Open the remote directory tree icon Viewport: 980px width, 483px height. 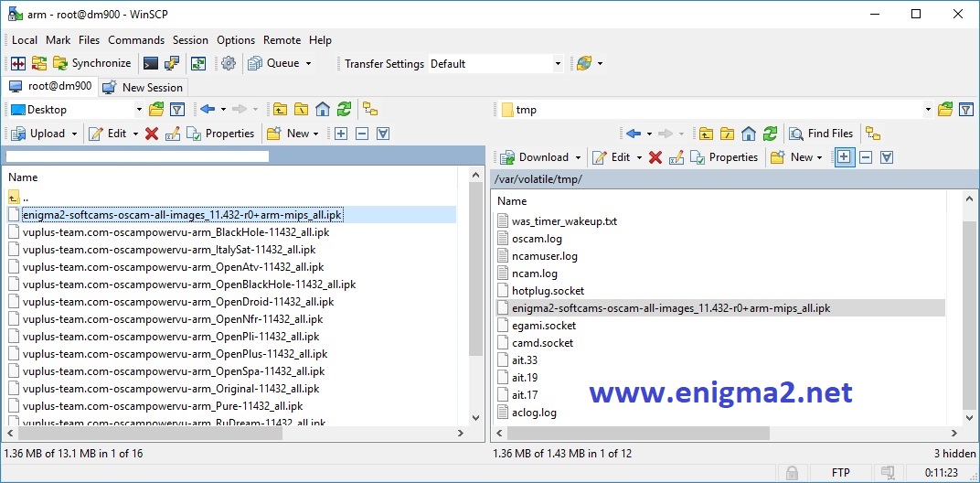(x=873, y=133)
